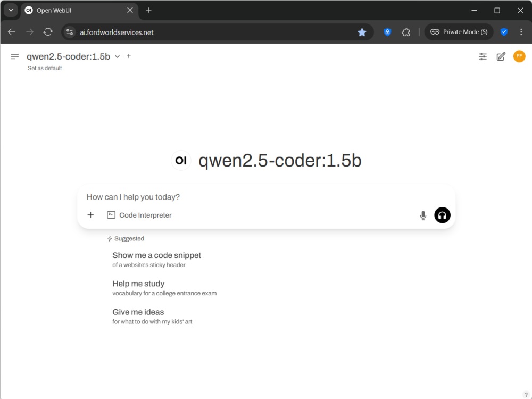
Task: Open the FF user profile avatar
Action: 519,56
